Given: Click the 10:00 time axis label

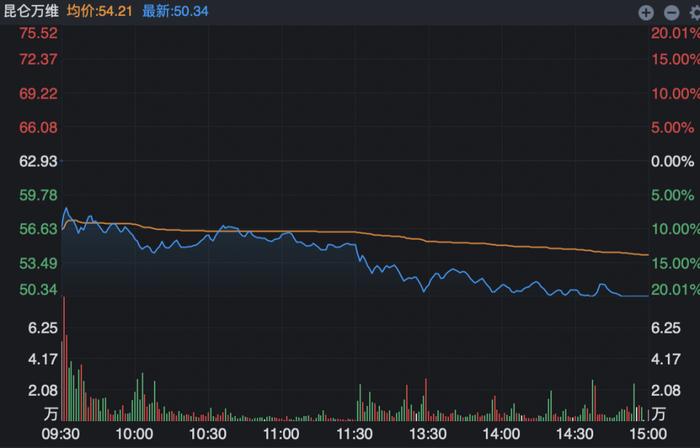Looking at the screenshot, I should click(x=134, y=434).
